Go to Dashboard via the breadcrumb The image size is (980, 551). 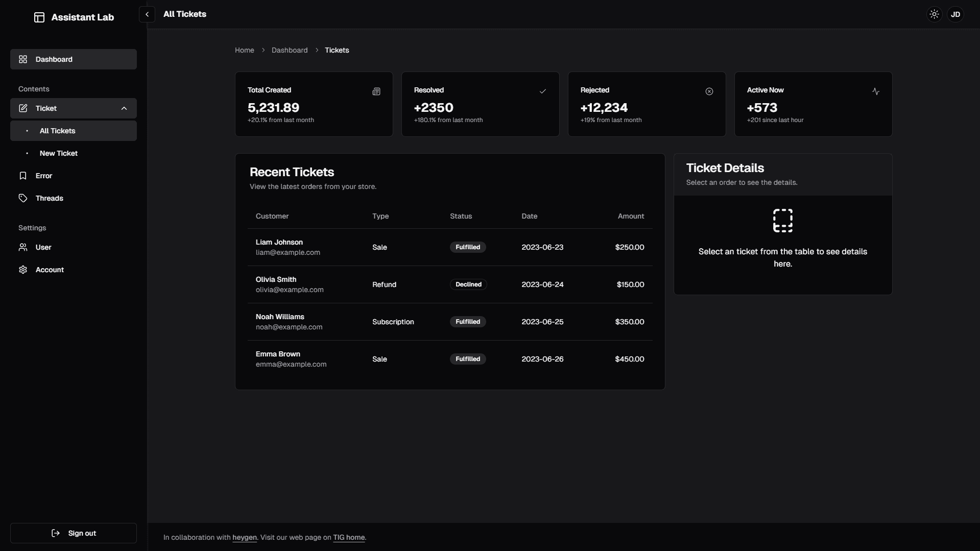coord(290,50)
